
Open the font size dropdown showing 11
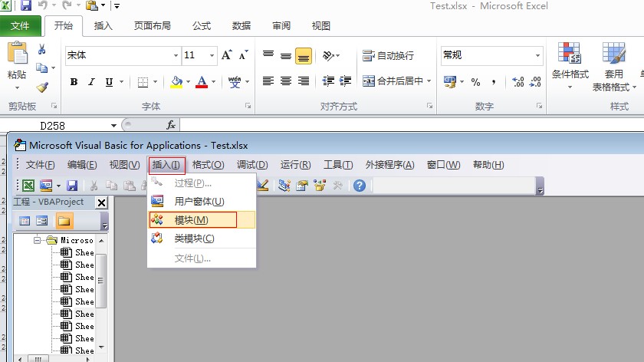click(x=212, y=55)
